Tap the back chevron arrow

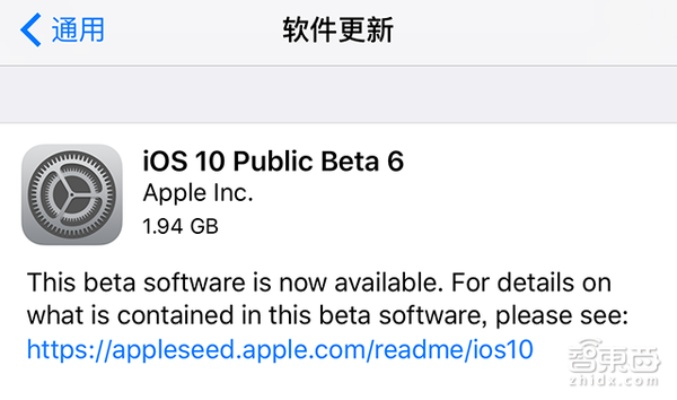(30, 30)
